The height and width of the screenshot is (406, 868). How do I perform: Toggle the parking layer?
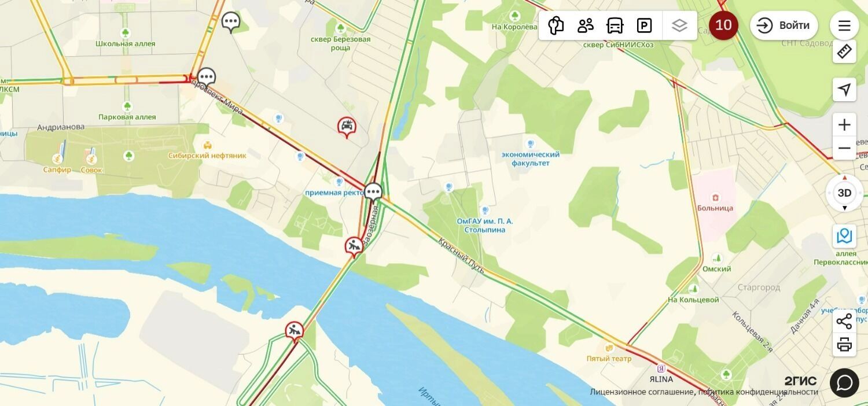pos(644,25)
